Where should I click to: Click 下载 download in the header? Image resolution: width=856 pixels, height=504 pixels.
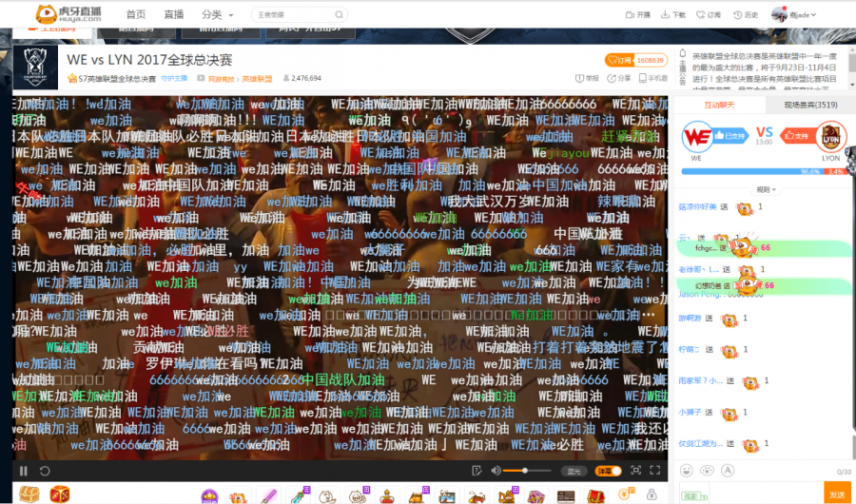(x=673, y=15)
